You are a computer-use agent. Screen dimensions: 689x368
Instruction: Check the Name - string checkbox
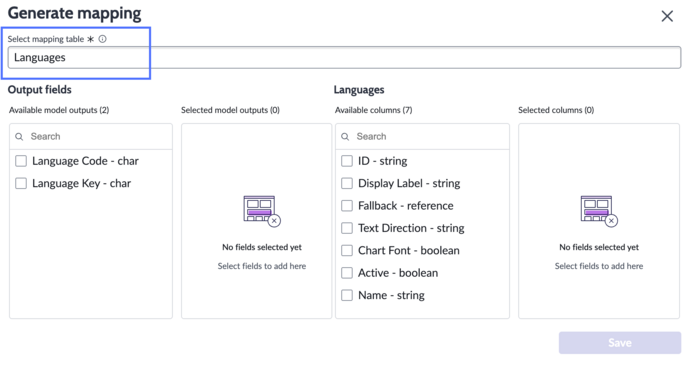347,295
